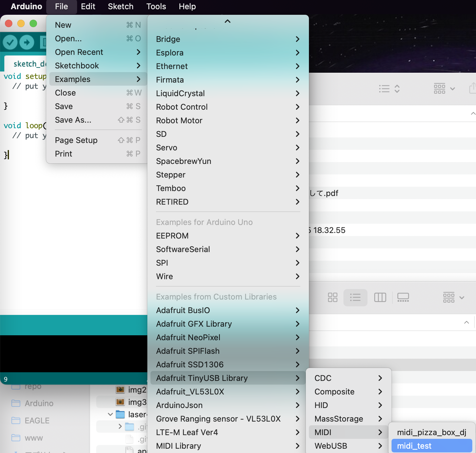Select the Examples menu entry

(x=98, y=79)
